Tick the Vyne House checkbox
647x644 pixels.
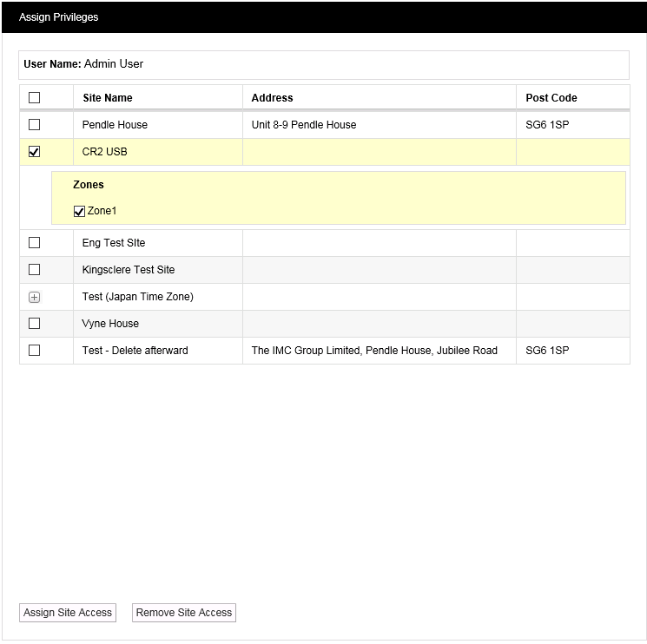pyautogui.click(x=35, y=324)
